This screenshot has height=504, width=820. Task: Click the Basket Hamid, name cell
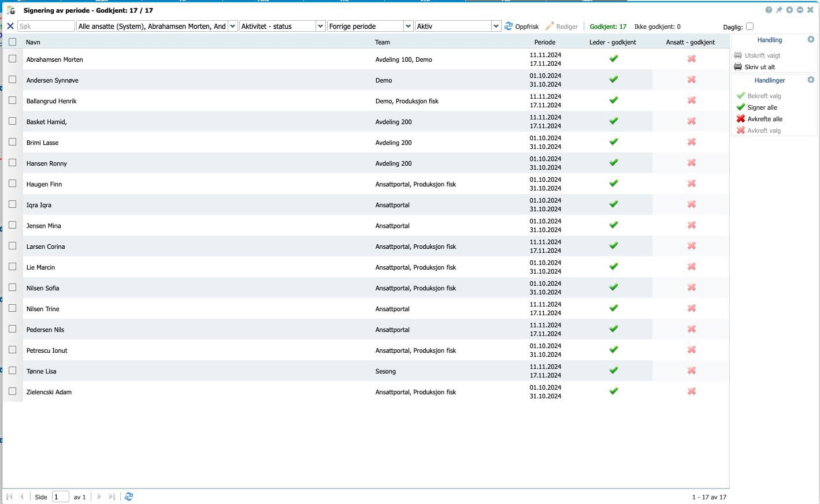tap(46, 122)
